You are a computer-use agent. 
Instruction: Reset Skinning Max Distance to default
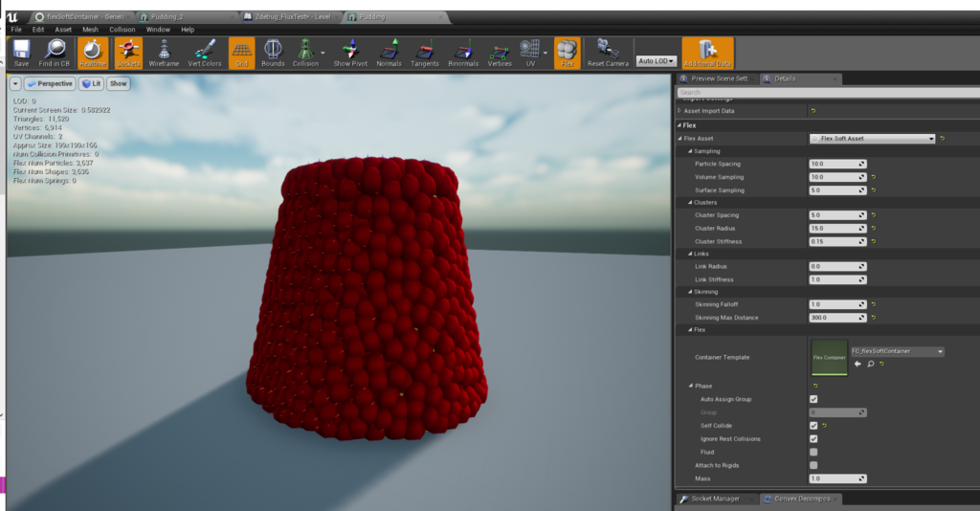click(x=873, y=318)
